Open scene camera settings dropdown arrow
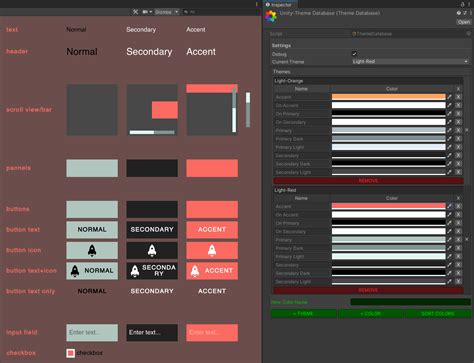 pos(151,12)
